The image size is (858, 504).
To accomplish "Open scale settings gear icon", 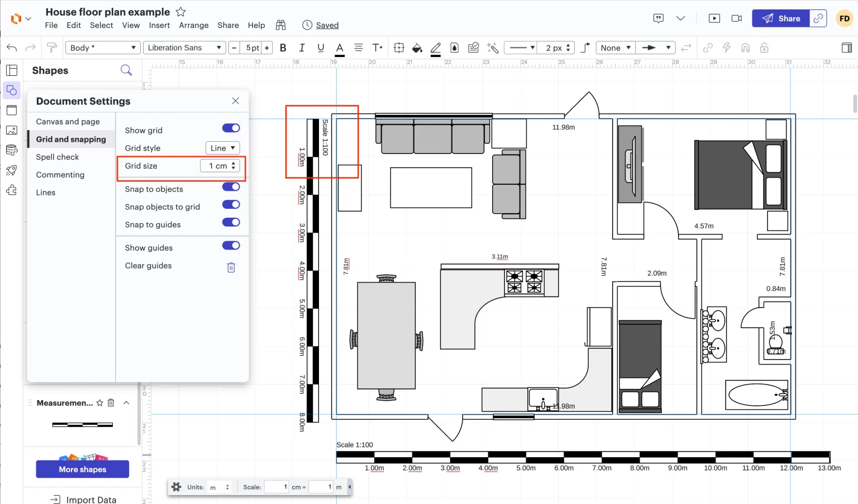I will click(177, 487).
